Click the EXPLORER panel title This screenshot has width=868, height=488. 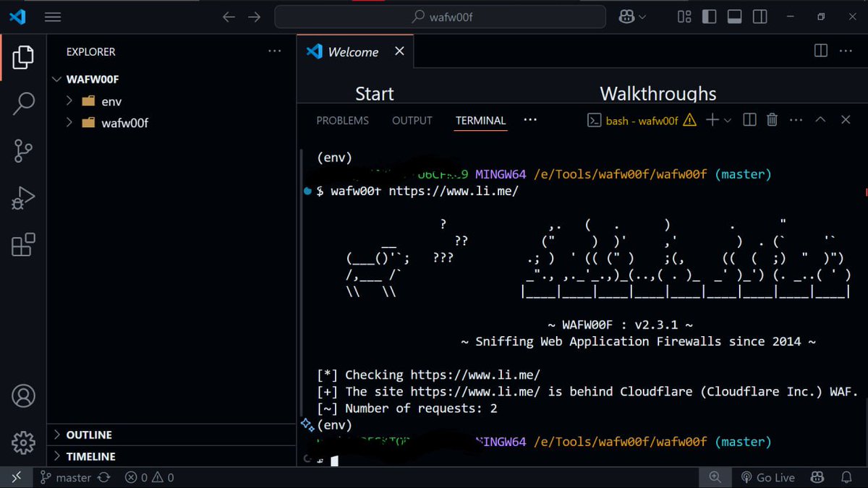point(90,52)
